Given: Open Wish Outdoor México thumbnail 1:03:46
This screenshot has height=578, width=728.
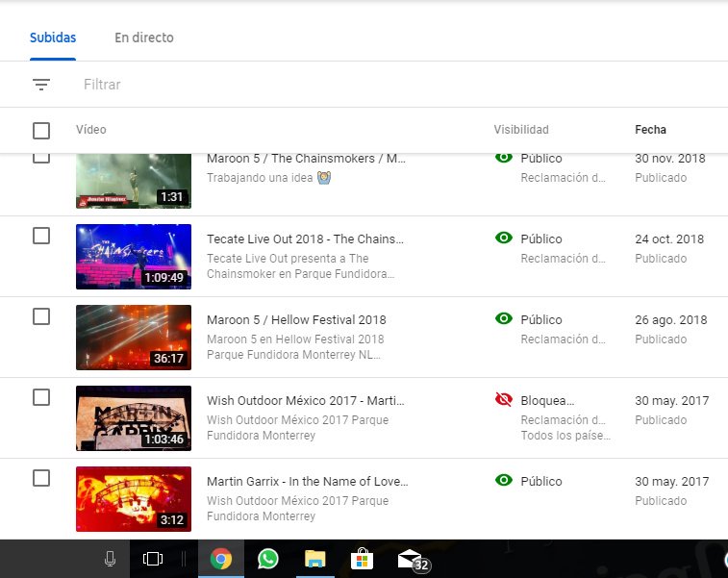Looking at the screenshot, I should (134, 418).
